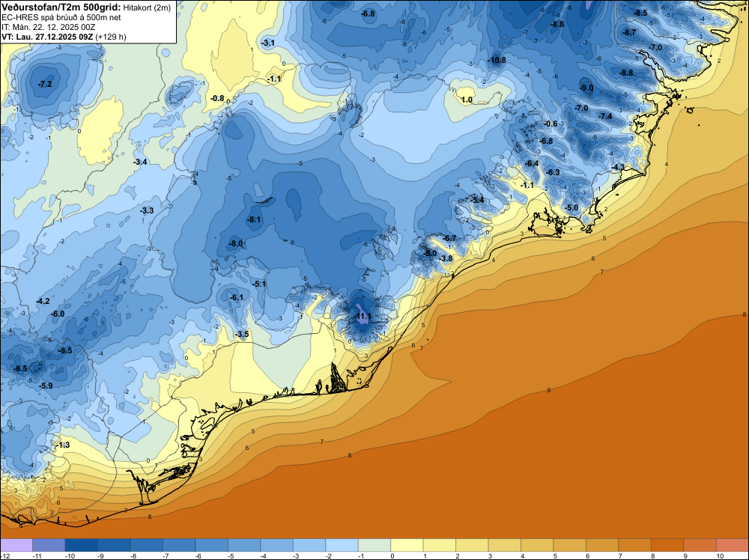Click the '-5.0' temperature label
749x560 pixels.
[571, 207]
